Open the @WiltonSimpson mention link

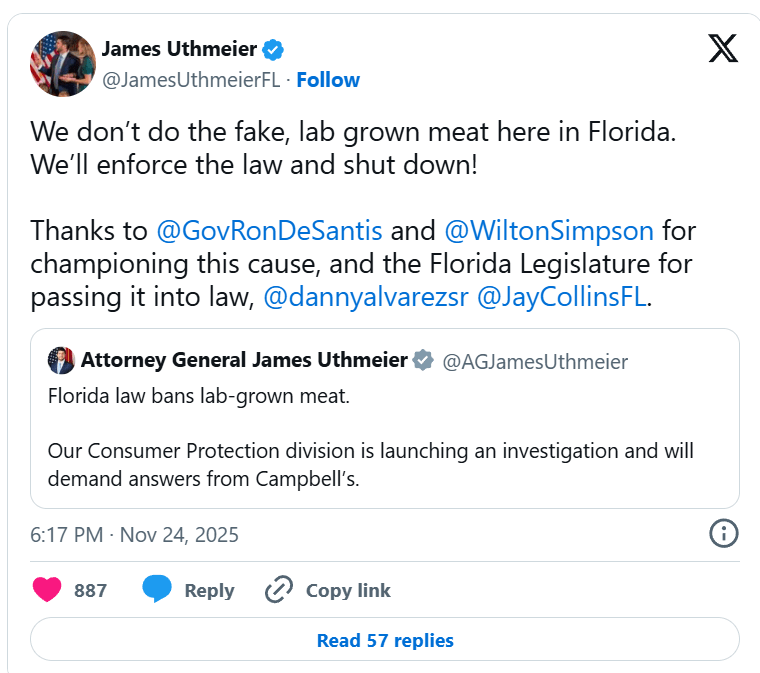tap(547, 231)
